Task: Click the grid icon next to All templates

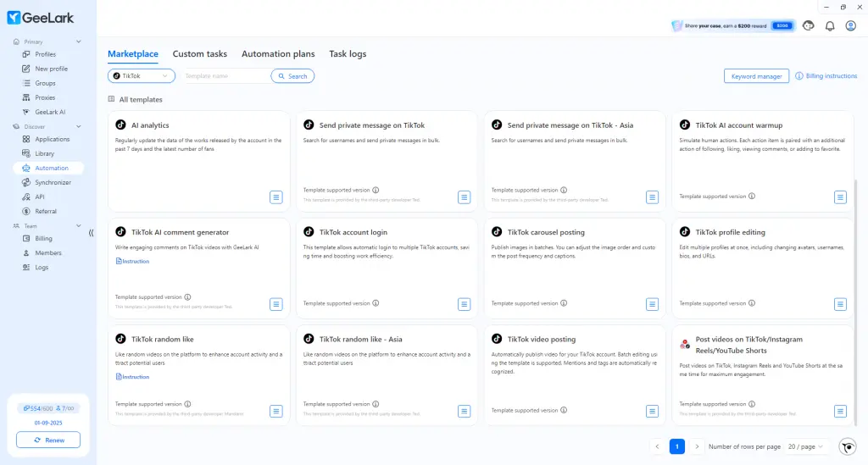Action: [111, 99]
